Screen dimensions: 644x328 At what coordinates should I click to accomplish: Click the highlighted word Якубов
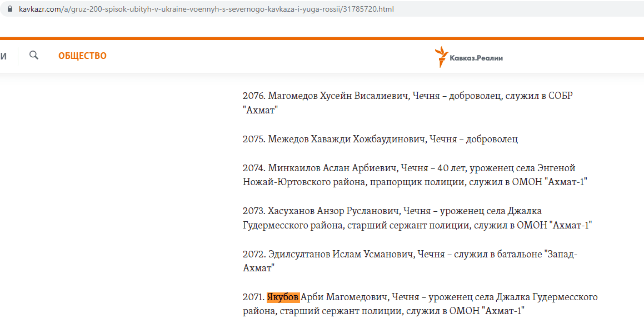[283, 297]
